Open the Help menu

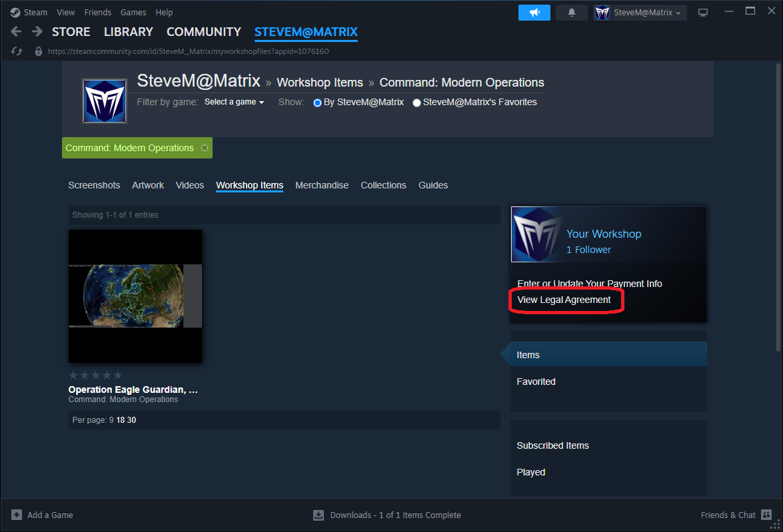coord(164,13)
